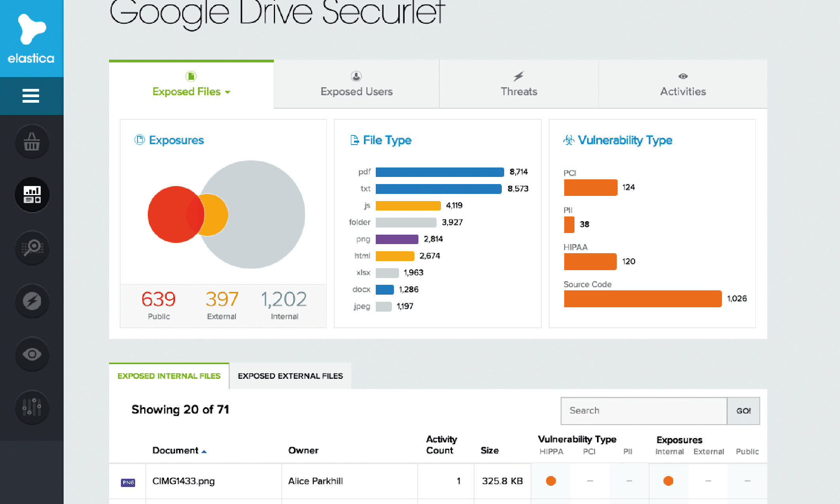This screenshot has height=504, width=840.
Task: Click the HIPAA vulnerability bar
Action: pyautogui.click(x=590, y=261)
